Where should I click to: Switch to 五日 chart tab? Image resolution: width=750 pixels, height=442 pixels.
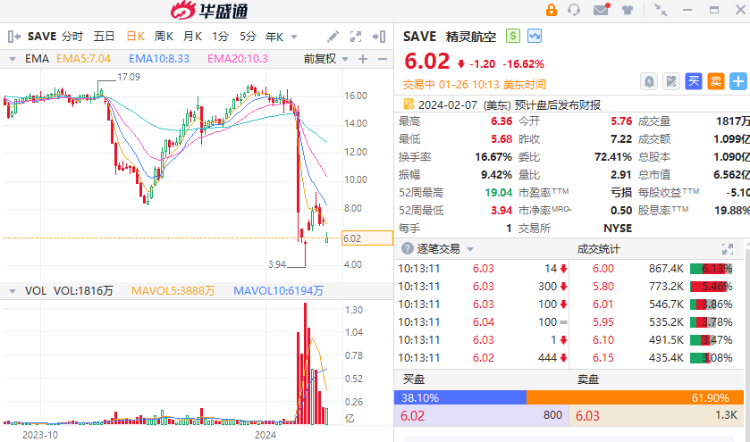[x=104, y=36]
